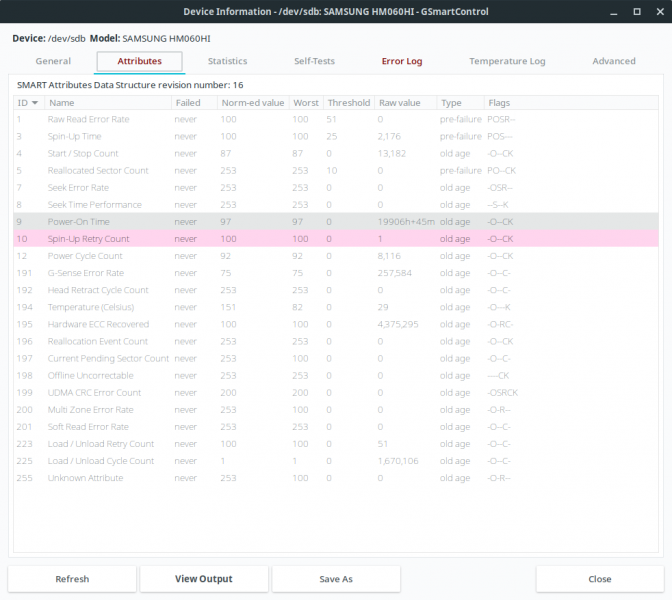Open the Statistics tab
672x600 pixels.
coord(228,61)
